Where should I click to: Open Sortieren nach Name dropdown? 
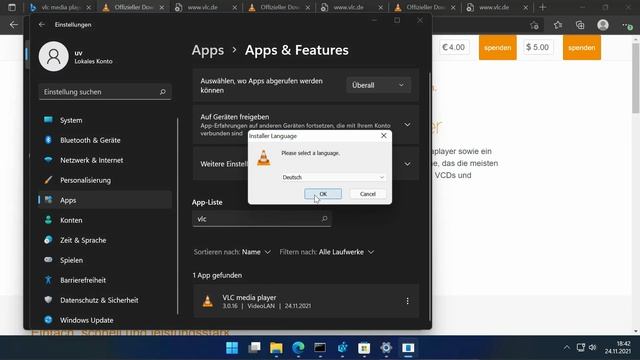(x=232, y=252)
